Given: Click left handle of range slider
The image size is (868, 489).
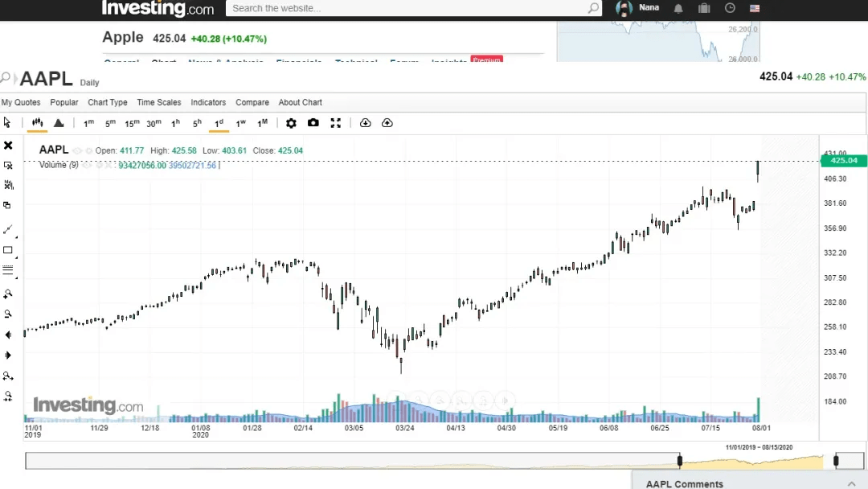Looking at the screenshot, I should (x=680, y=460).
